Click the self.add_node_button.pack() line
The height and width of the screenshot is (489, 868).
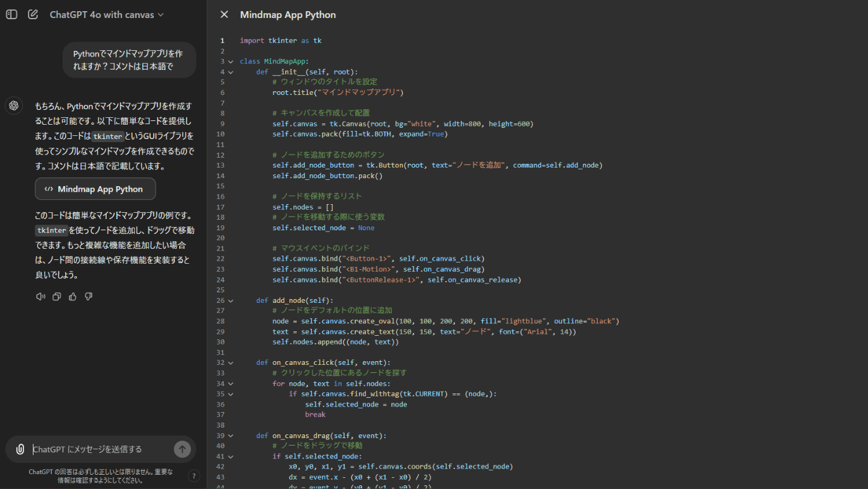click(327, 176)
